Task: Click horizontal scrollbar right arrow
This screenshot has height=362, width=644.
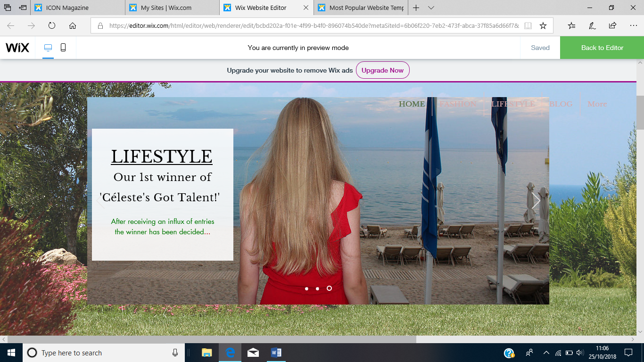Action: (x=633, y=339)
